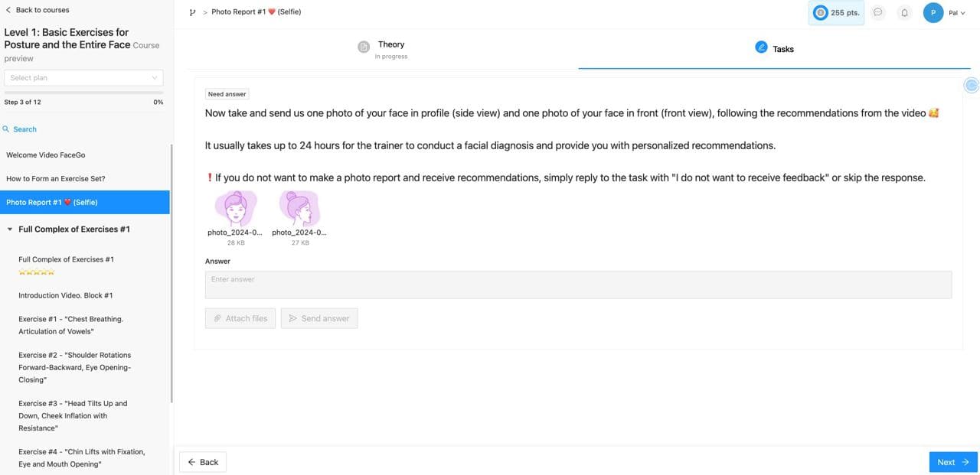The height and width of the screenshot is (475, 980).
Task: Open the front view face photo thumbnail
Action: point(235,208)
